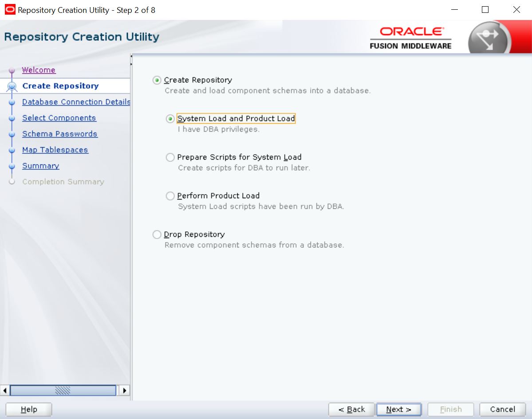Viewport: 532px width, 419px height.
Task: Open Database Connection Details step
Action: [76, 102]
